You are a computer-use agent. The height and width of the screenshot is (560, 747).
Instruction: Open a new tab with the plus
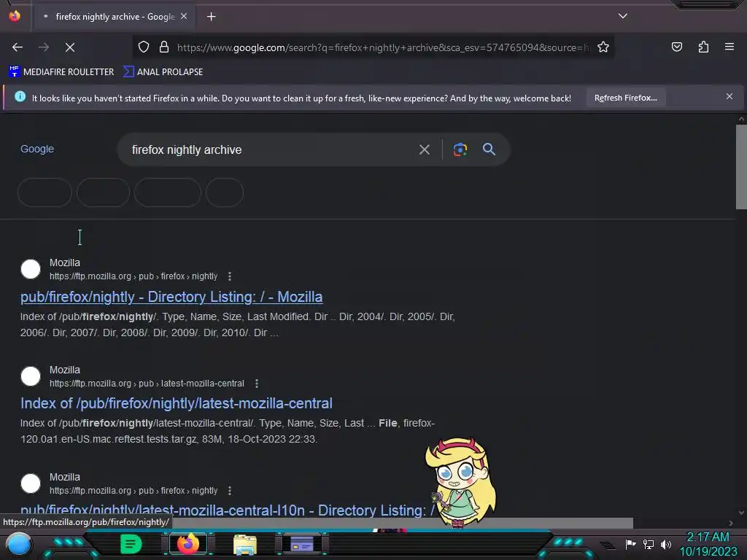point(211,17)
